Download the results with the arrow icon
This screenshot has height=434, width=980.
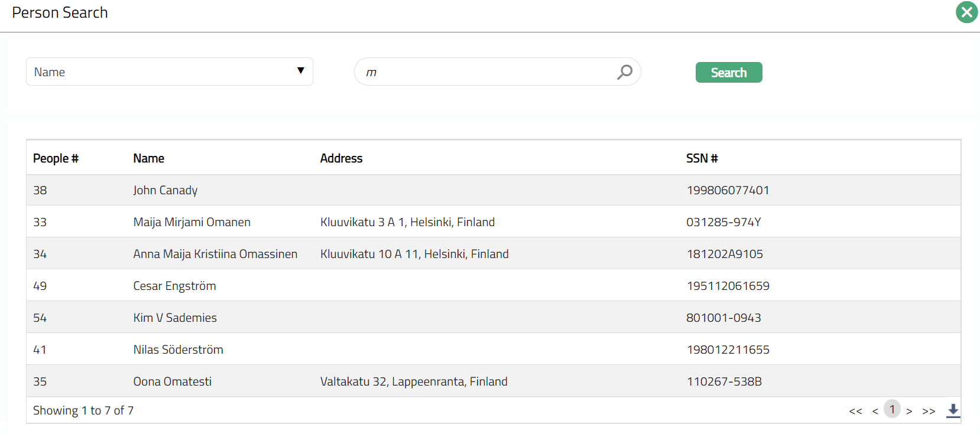point(953,410)
